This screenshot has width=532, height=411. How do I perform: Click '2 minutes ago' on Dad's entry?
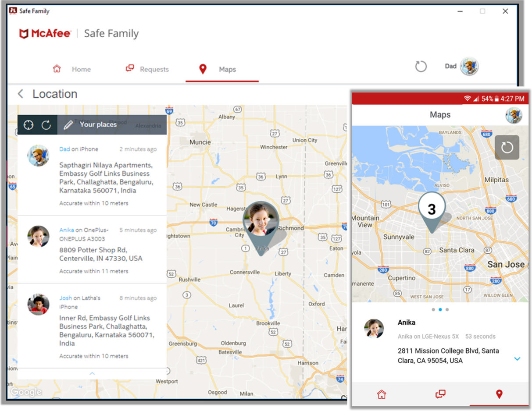[x=138, y=149]
